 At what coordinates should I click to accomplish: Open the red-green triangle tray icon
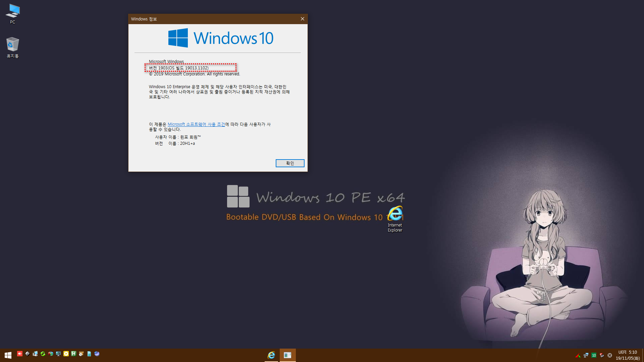578,355
